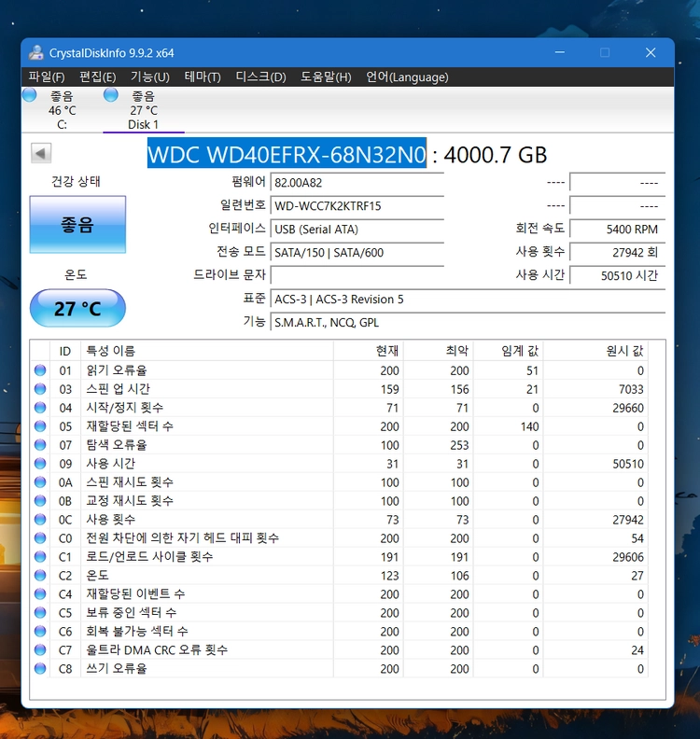Image resolution: width=700 pixels, height=739 pixels.
Task: Close the CrystalDiskInfo window
Action: click(x=651, y=52)
